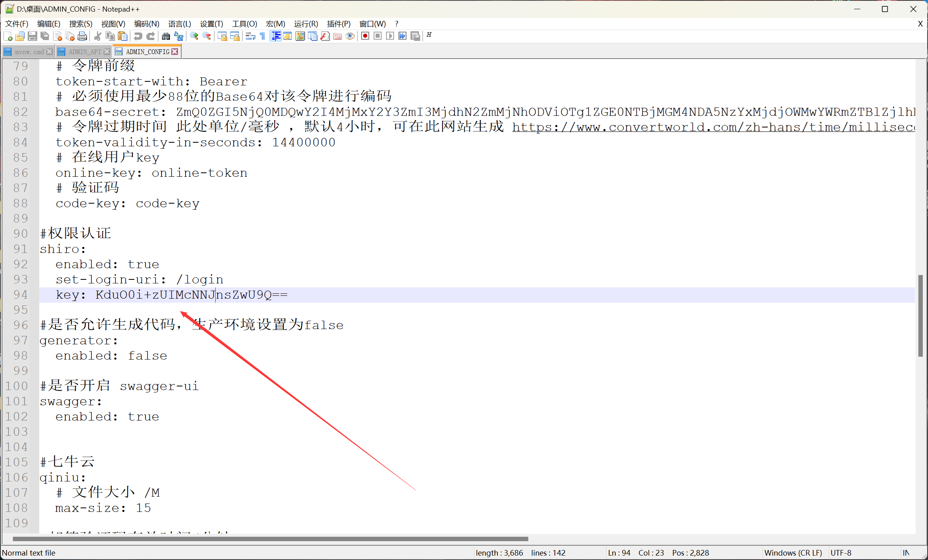Open the ? help menu

(396, 24)
